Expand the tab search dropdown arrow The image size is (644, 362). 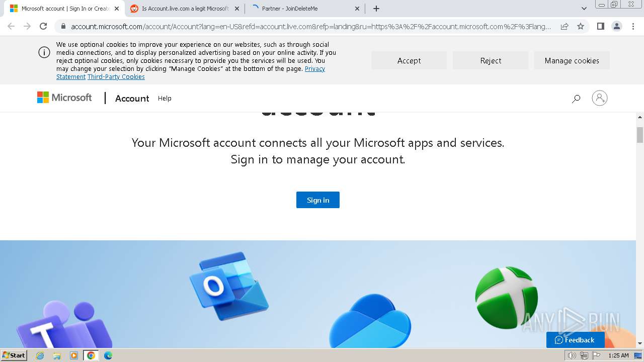584,9
